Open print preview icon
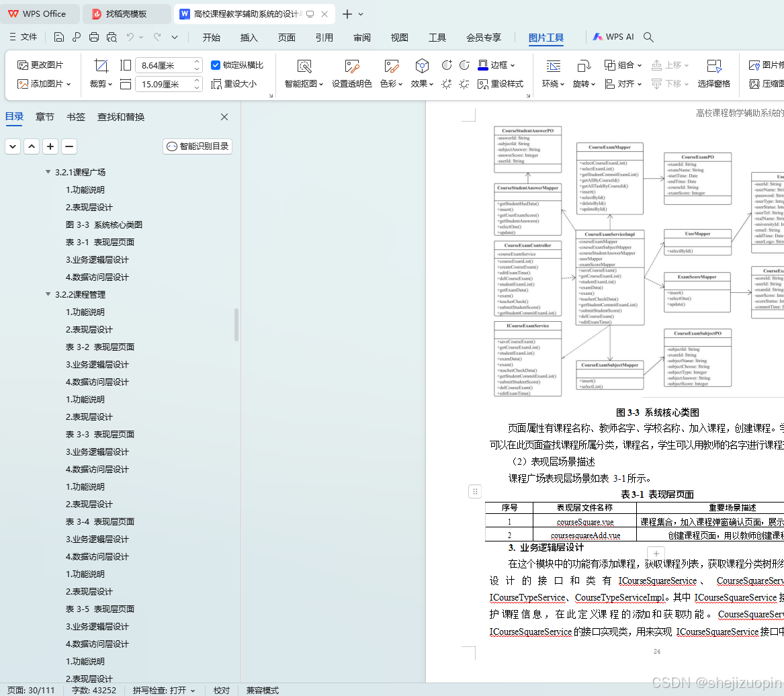This screenshot has height=696, width=784. [x=112, y=37]
